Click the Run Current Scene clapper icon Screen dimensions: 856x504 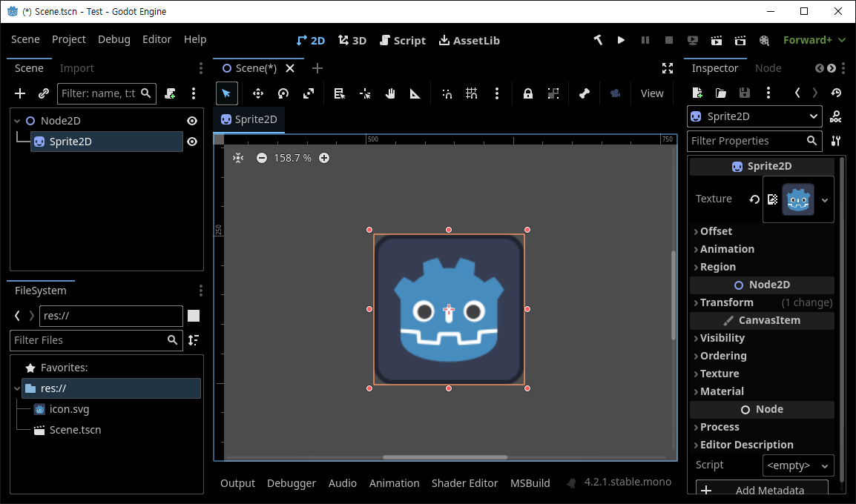(717, 40)
